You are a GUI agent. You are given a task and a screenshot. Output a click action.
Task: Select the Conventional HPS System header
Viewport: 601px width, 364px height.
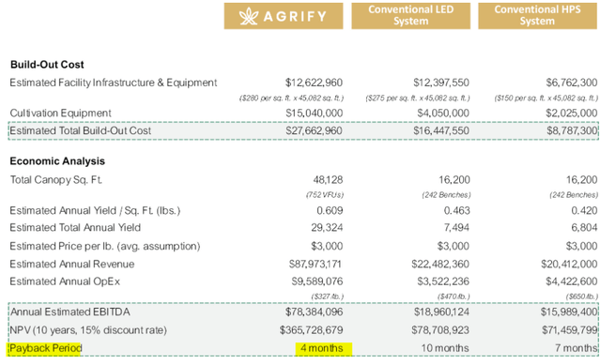tap(537, 16)
